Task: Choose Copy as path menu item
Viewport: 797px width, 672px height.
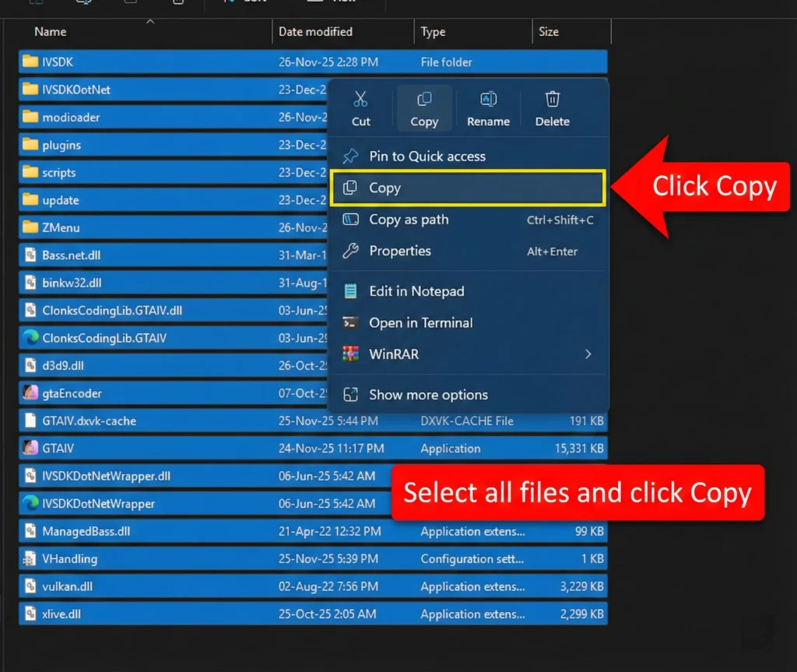Action: point(409,220)
